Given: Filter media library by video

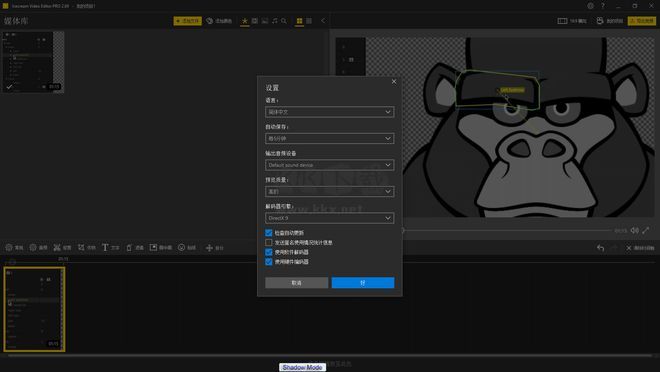Looking at the screenshot, I should click(255, 21).
